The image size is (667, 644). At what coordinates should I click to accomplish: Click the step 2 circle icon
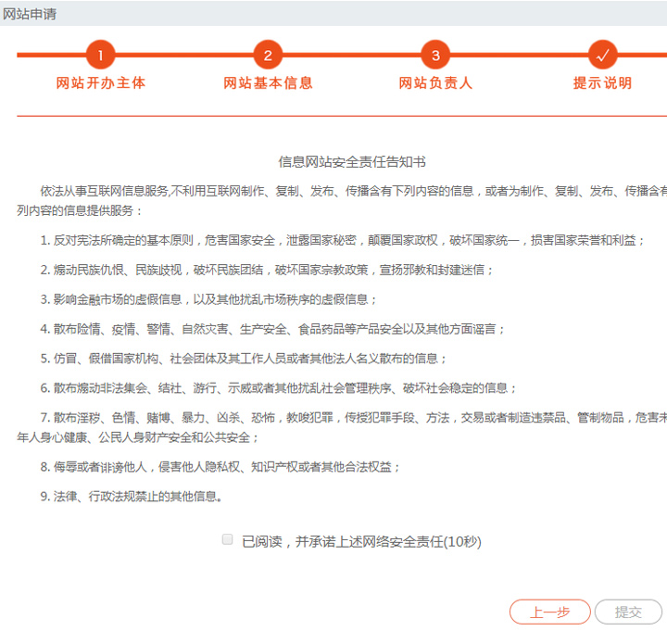click(x=268, y=55)
